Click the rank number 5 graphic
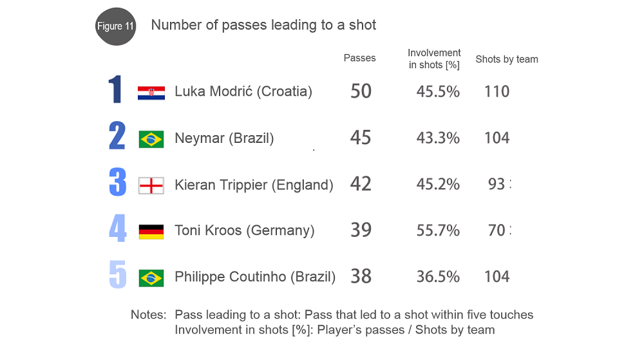Image resolution: width=644 pixels, height=345 pixels. 117,274
